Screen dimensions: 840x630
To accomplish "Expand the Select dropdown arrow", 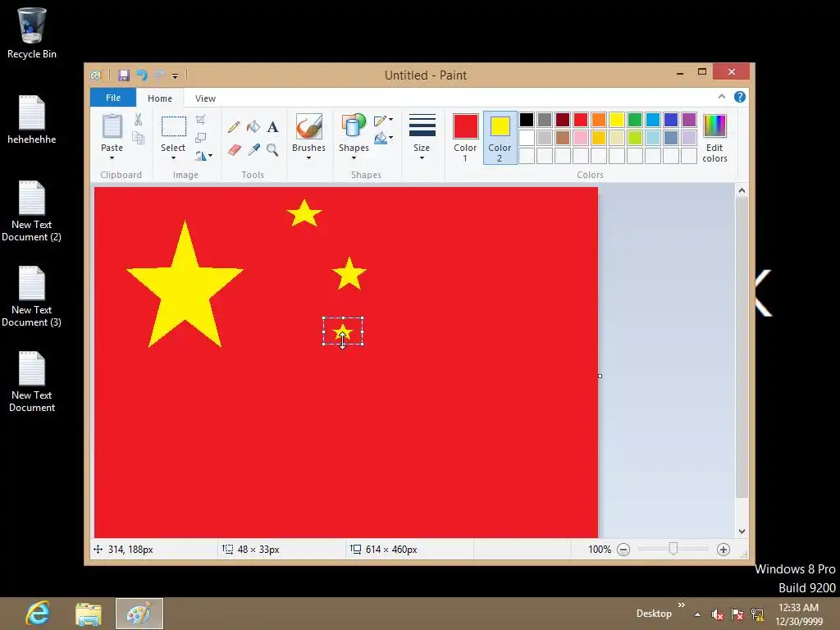I will pyautogui.click(x=173, y=158).
